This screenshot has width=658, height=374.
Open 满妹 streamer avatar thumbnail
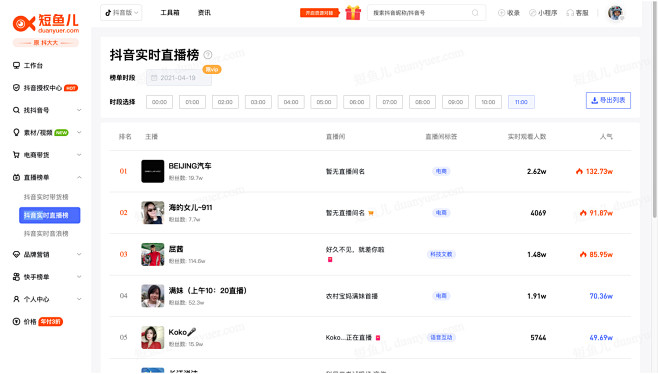click(x=153, y=296)
